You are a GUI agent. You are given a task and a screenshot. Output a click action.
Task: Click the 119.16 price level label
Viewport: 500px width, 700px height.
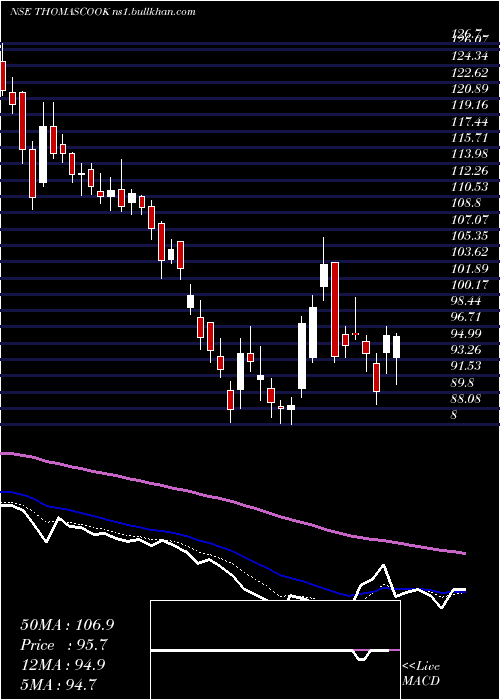click(x=470, y=106)
